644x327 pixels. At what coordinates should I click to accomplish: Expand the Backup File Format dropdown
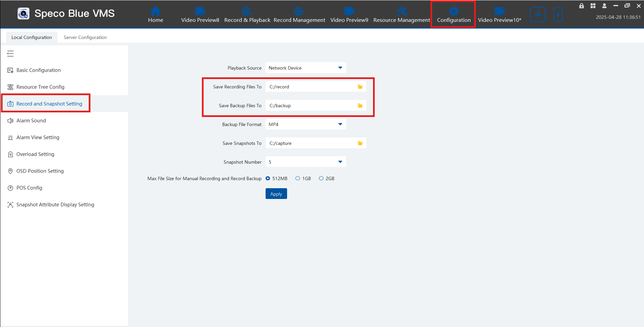tap(340, 124)
